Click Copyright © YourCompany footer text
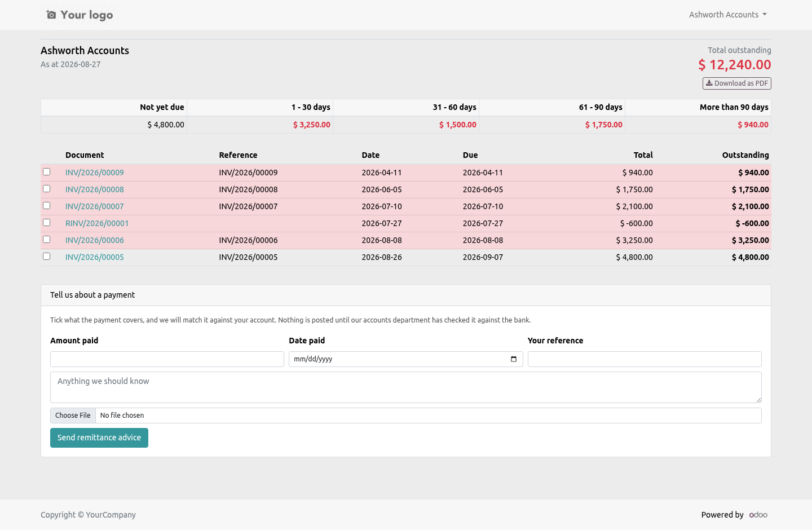 tap(88, 515)
